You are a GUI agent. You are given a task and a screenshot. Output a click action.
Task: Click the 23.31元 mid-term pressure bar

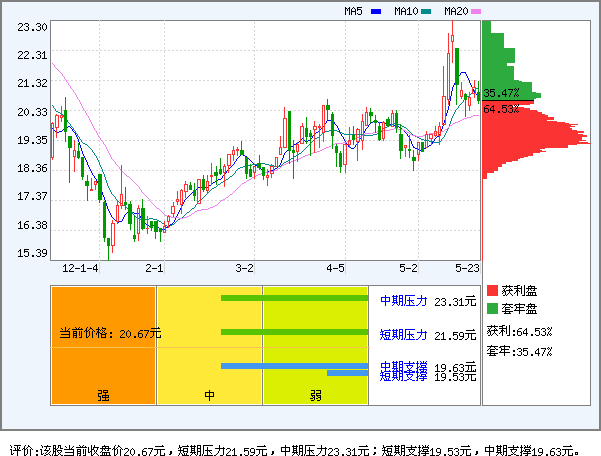coord(298,298)
